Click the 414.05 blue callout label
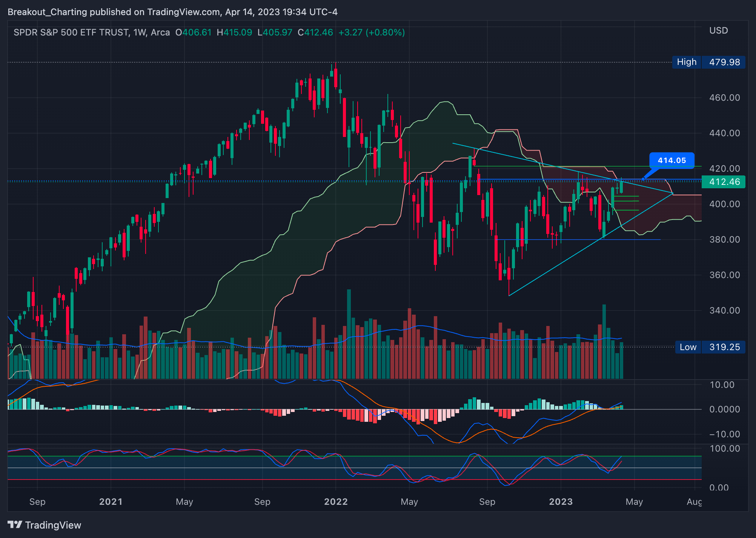 click(671, 160)
